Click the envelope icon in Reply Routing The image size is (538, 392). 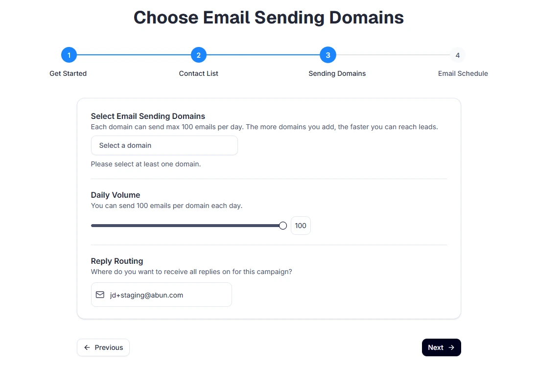click(x=100, y=295)
